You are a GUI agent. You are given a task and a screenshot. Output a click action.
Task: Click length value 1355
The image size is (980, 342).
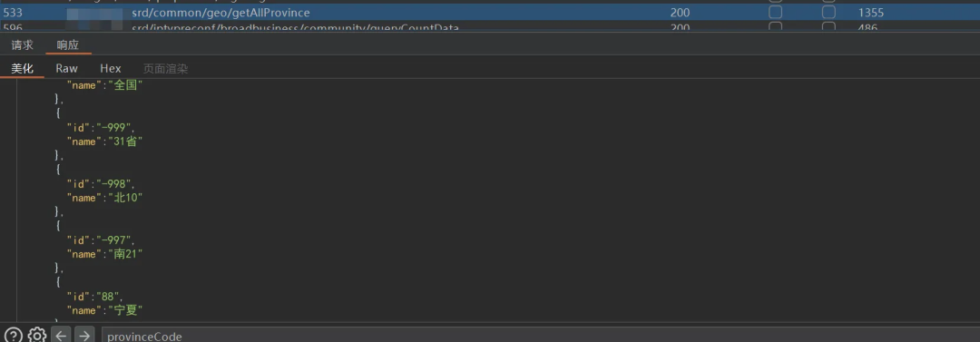[x=870, y=13]
